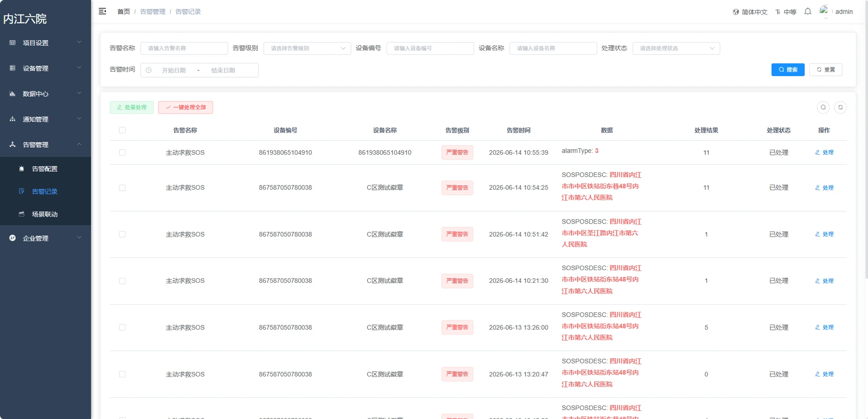Image resolution: width=868 pixels, height=419 pixels.
Task: Click the 数据中心 chart icon
Action: click(13, 94)
